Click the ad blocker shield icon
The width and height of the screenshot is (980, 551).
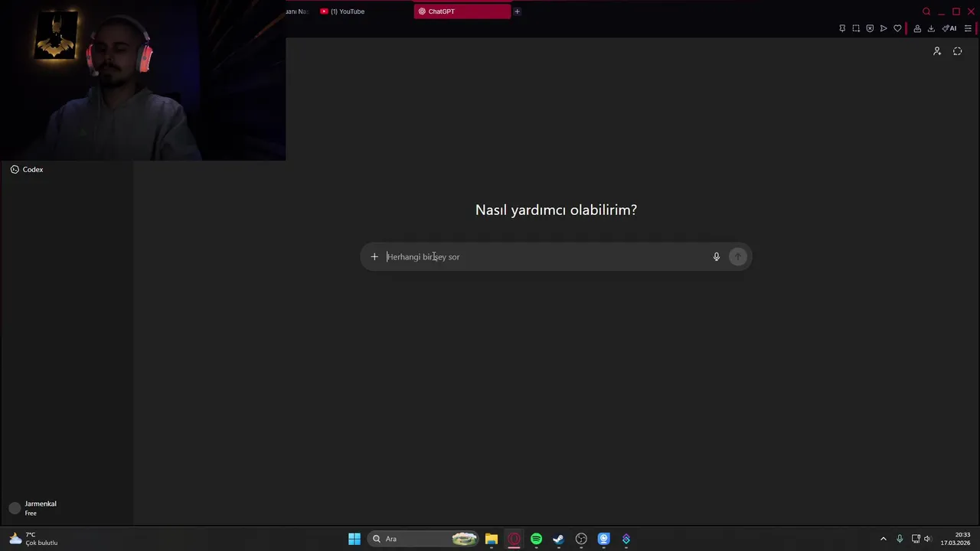(870, 28)
